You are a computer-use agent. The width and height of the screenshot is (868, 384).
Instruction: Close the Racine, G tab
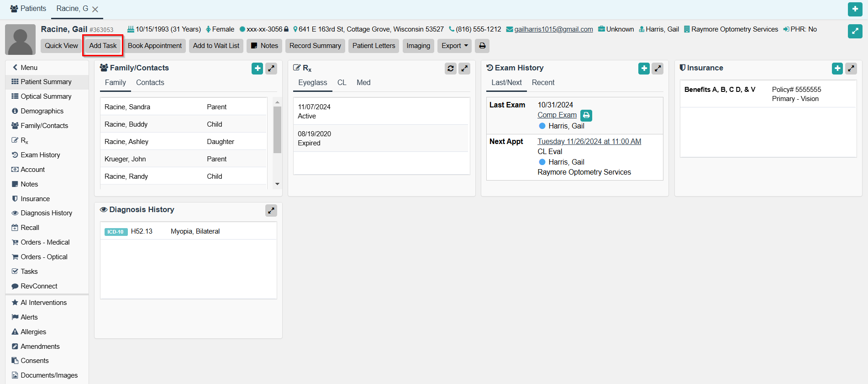click(95, 9)
